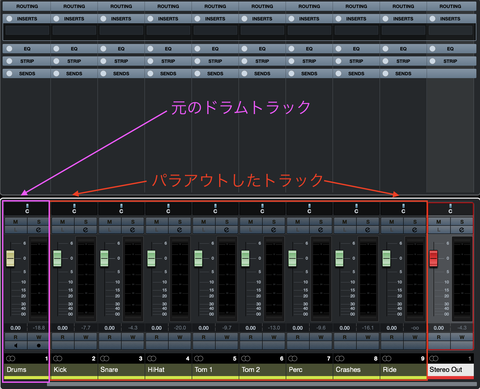480x389 pixels.
Task: Expand the EQ section on Snare channel
Action: click(121, 49)
